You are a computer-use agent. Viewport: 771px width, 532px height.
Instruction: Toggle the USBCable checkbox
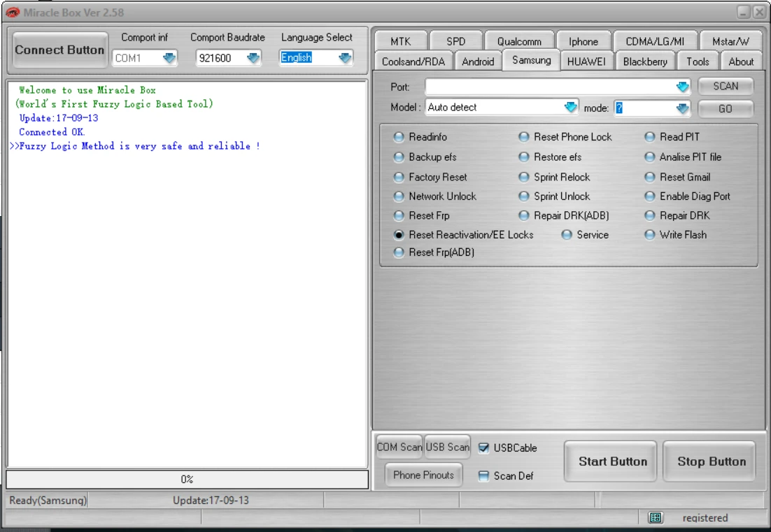tap(484, 448)
